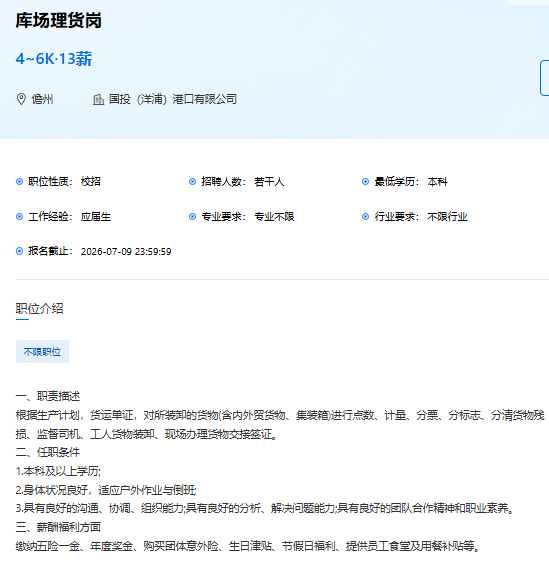Screen dimensions: 549x567
Task: Open the company link 国投（洋浦）港口有限公司
Action: point(173,99)
